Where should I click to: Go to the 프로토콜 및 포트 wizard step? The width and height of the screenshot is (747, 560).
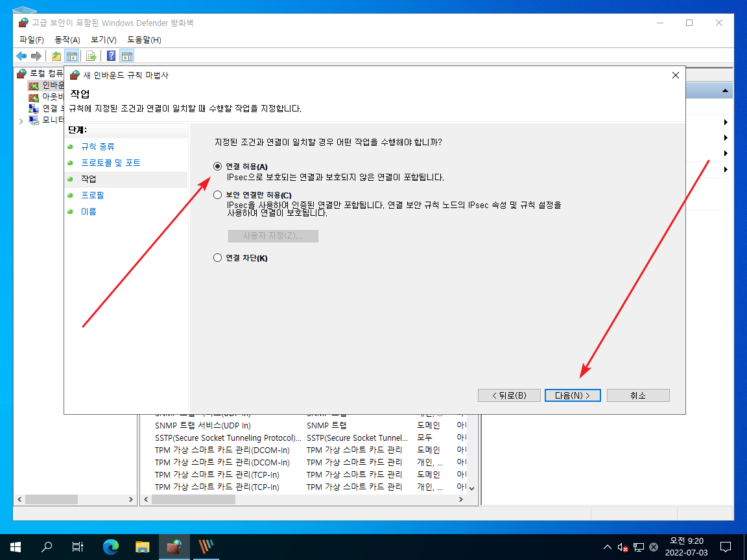(110, 163)
